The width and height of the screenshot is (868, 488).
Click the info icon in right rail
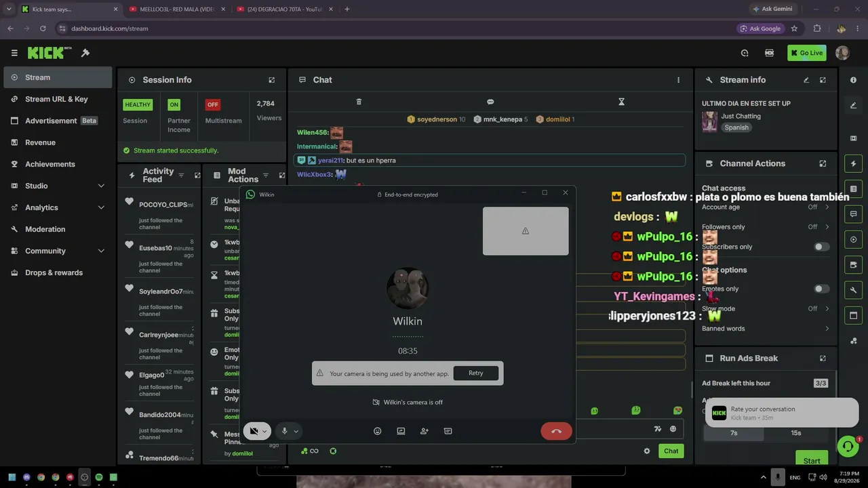[853, 80]
